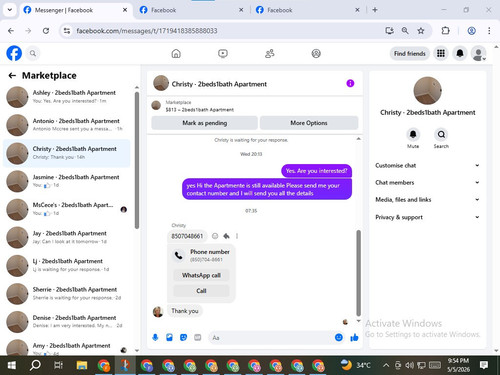Open the Facebook menu grid icon

pyautogui.click(x=441, y=53)
